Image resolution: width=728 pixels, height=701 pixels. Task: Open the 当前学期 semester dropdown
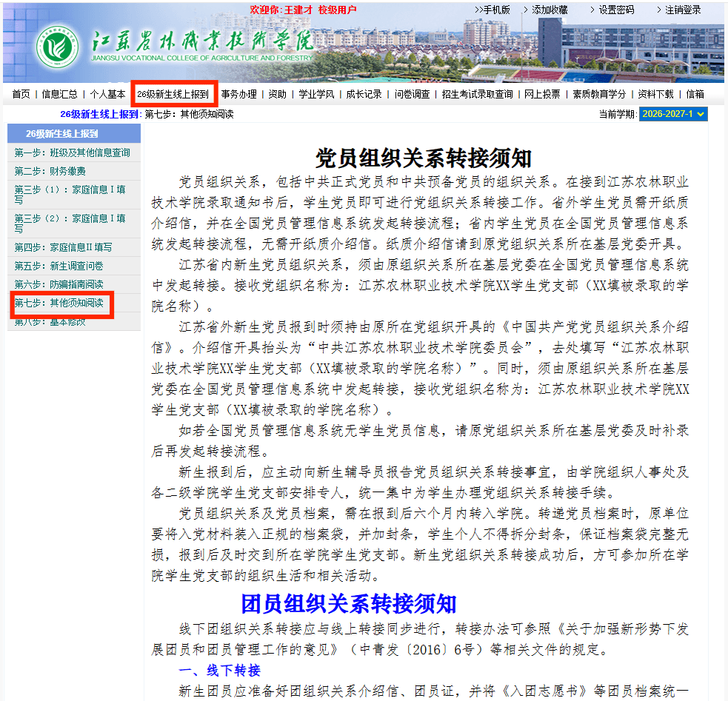point(673,114)
